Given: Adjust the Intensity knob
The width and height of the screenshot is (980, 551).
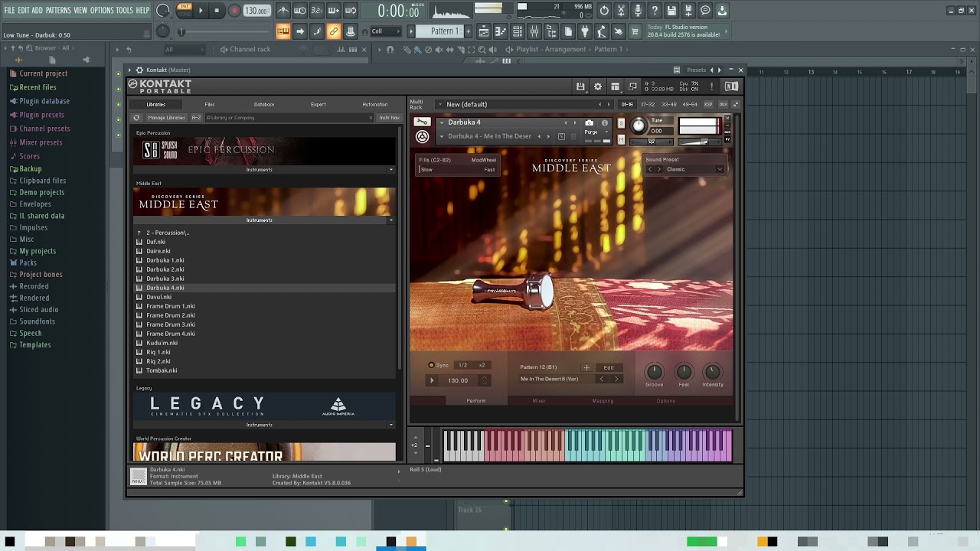Looking at the screenshot, I should pyautogui.click(x=712, y=372).
